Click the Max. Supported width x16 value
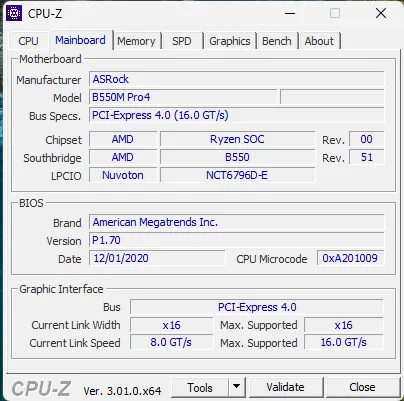Image resolution: width=404 pixels, height=401 pixels. (x=344, y=325)
